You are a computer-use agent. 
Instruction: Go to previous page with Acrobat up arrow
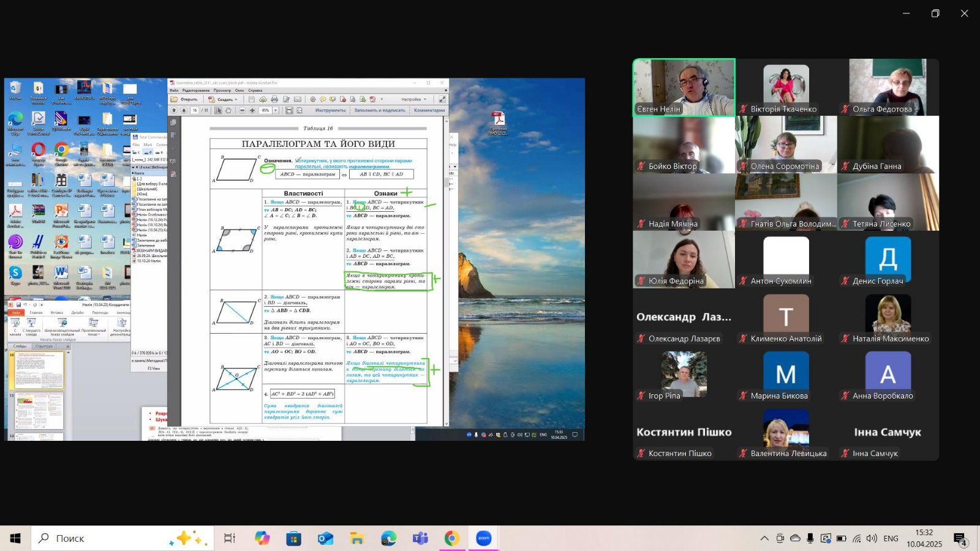pos(174,110)
